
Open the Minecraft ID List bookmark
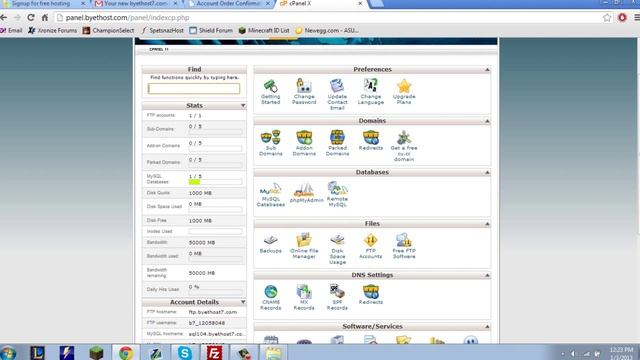[264, 31]
